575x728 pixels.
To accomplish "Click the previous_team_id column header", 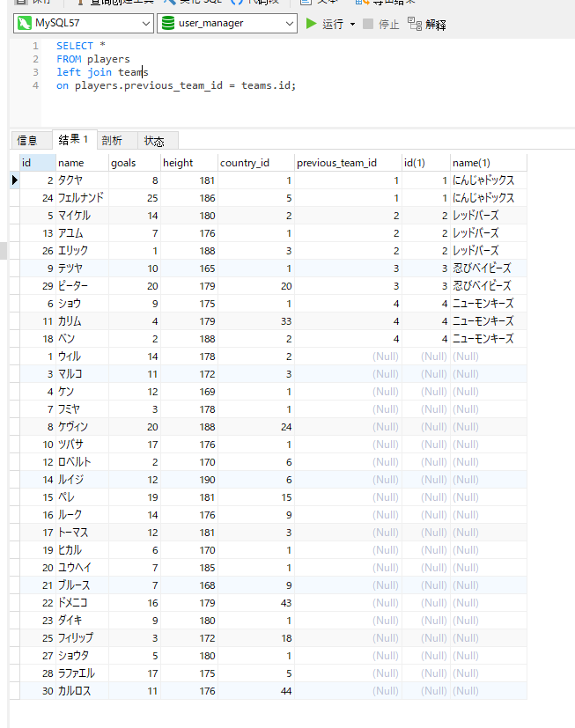I will [348, 163].
